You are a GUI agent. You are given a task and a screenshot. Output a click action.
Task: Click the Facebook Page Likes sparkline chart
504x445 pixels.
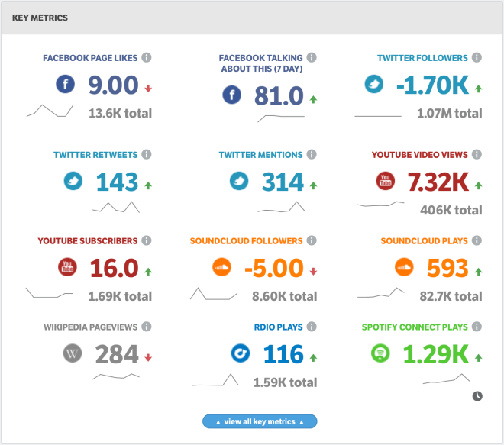click(x=50, y=111)
